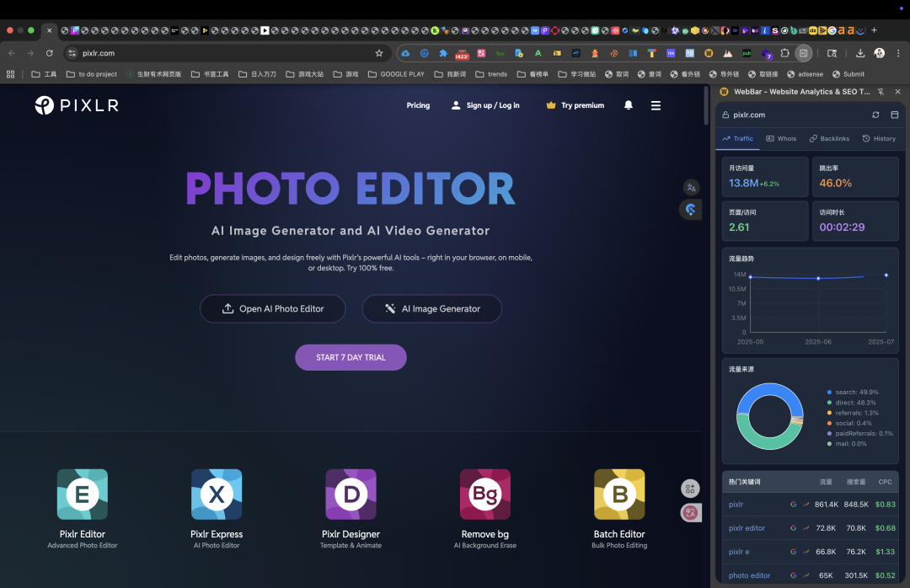Click the 2025-06 point on the traffic chart
Viewport: 910px width, 588px height.
[x=818, y=279]
